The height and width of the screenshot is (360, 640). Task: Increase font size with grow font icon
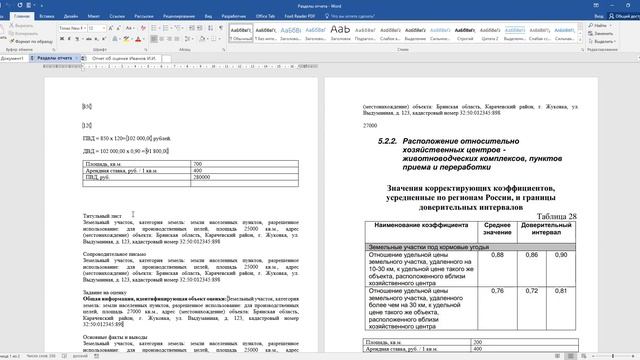(111, 28)
